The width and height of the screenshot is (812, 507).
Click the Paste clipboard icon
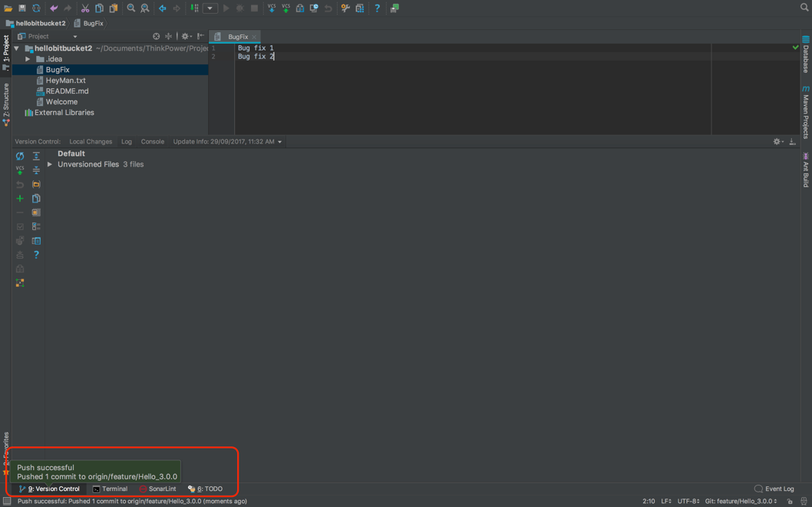pyautogui.click(x=114, y=8)
